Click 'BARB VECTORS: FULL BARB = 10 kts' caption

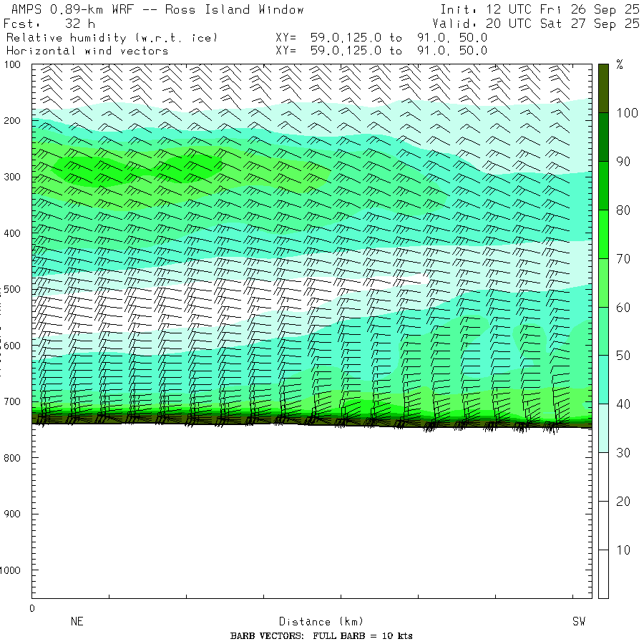(321, 636)
